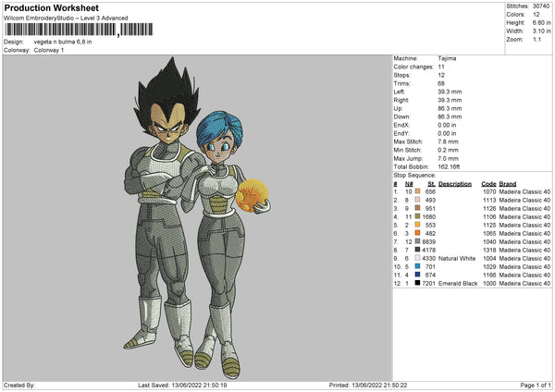Click thread code 1113 in row 2
This screenshot has width=555, height=392.
(x=489, y=201)
